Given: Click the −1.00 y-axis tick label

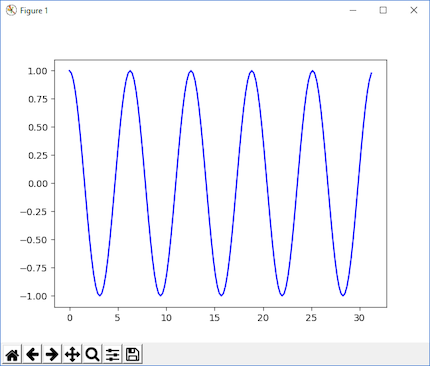Looking at the screenshot, I should point(34,296).
